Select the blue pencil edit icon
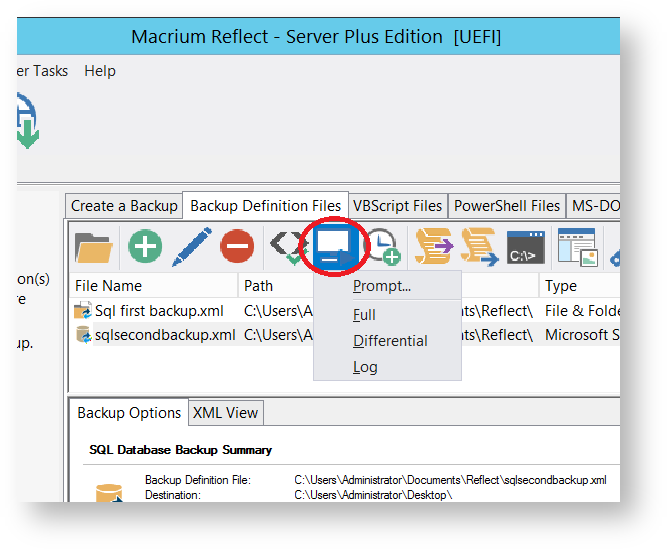 tap(192, 247)
